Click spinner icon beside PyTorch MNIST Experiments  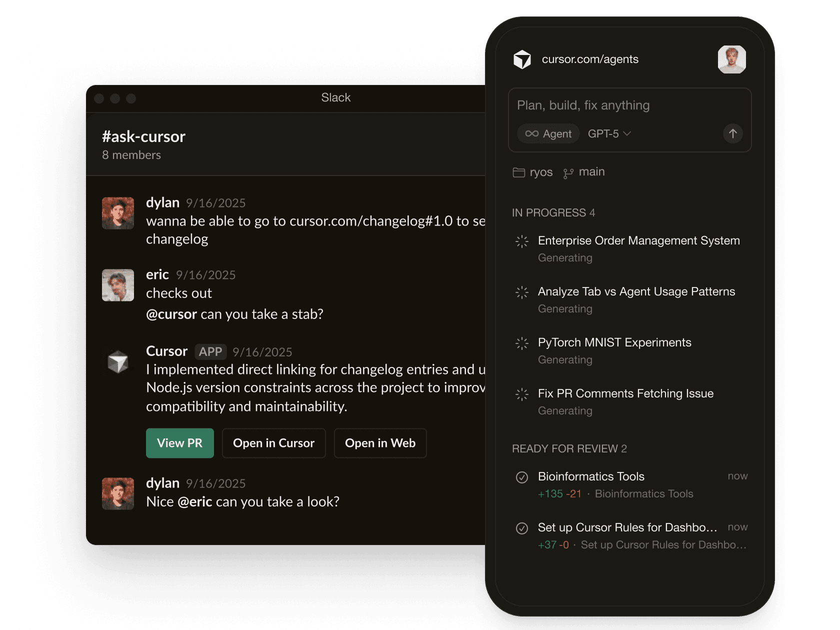pos(521,343)
